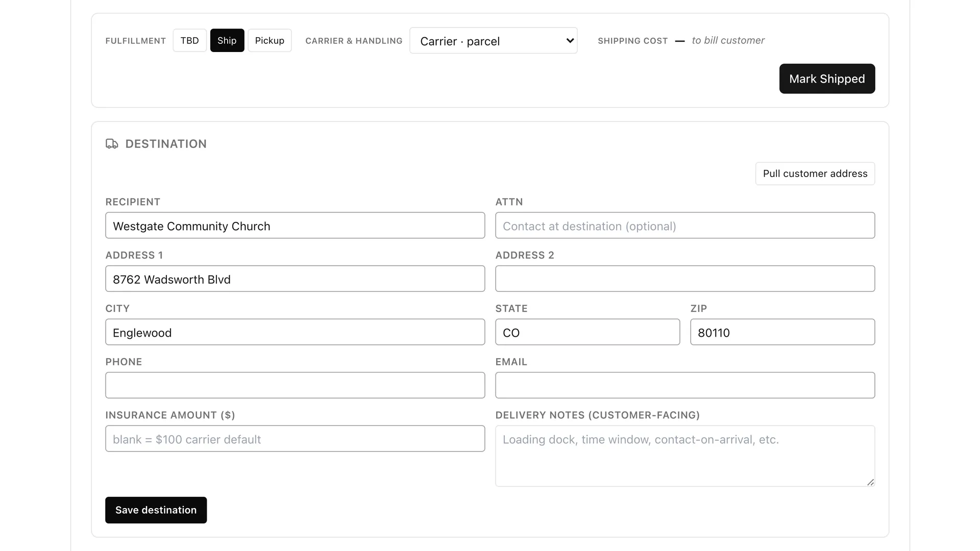Viewport: 980px width, 551px height.
Task: Set fulfillment to TBD
Action: (189, 40)
